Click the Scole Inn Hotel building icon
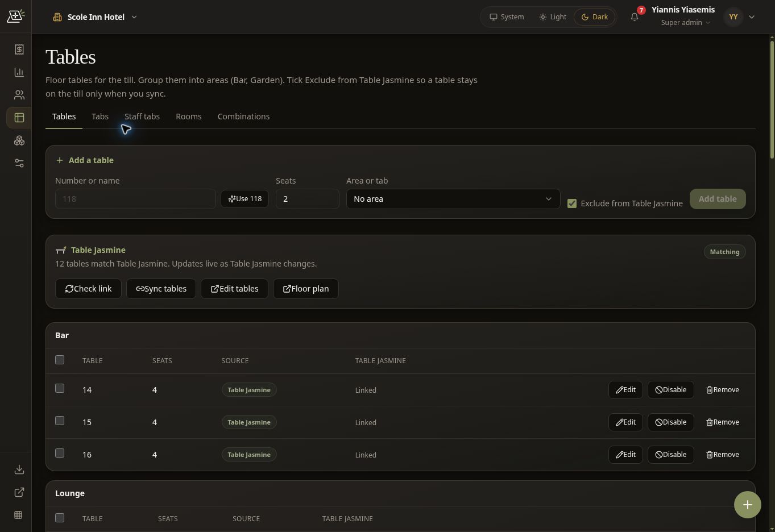The image size is (775, 532). [x=57, y=17]
